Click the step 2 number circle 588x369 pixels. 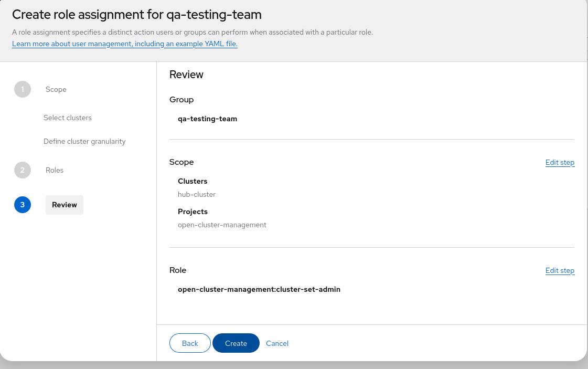pos(23,170)
